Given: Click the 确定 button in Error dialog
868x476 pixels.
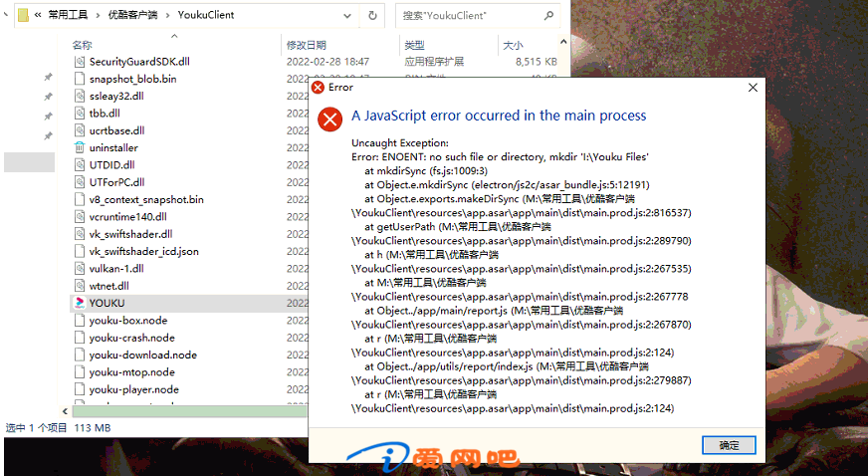Looking at the screenshot, I should point(729,445).
